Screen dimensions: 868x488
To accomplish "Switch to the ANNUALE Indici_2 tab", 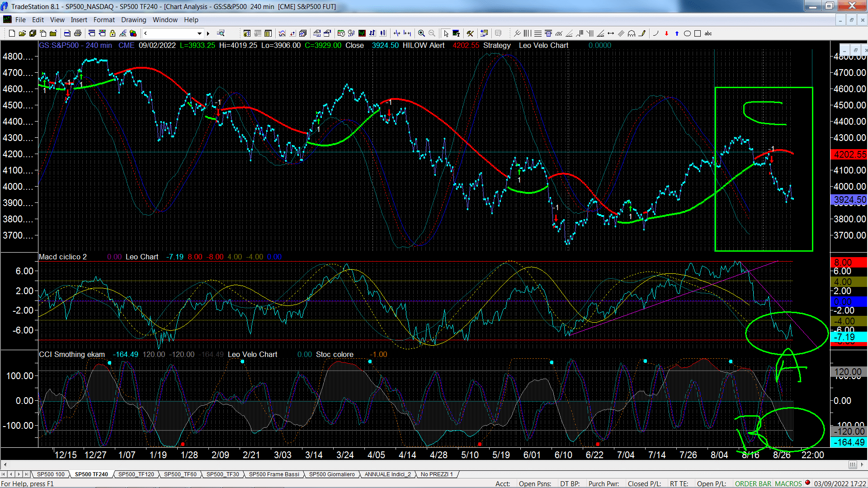I will pos(387,474).
